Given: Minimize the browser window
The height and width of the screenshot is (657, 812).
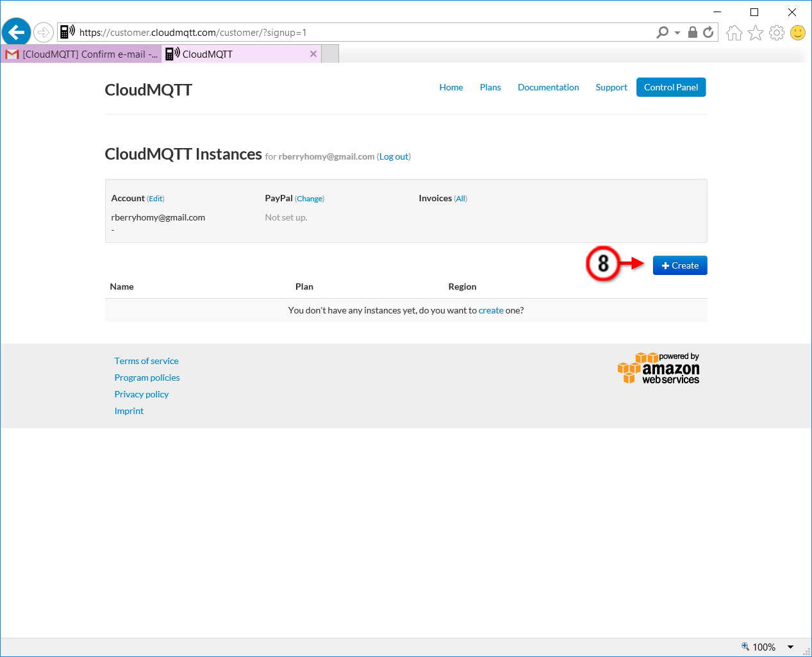Looking at the screenshot, I should pyautogui.click(x=717, y=12).
